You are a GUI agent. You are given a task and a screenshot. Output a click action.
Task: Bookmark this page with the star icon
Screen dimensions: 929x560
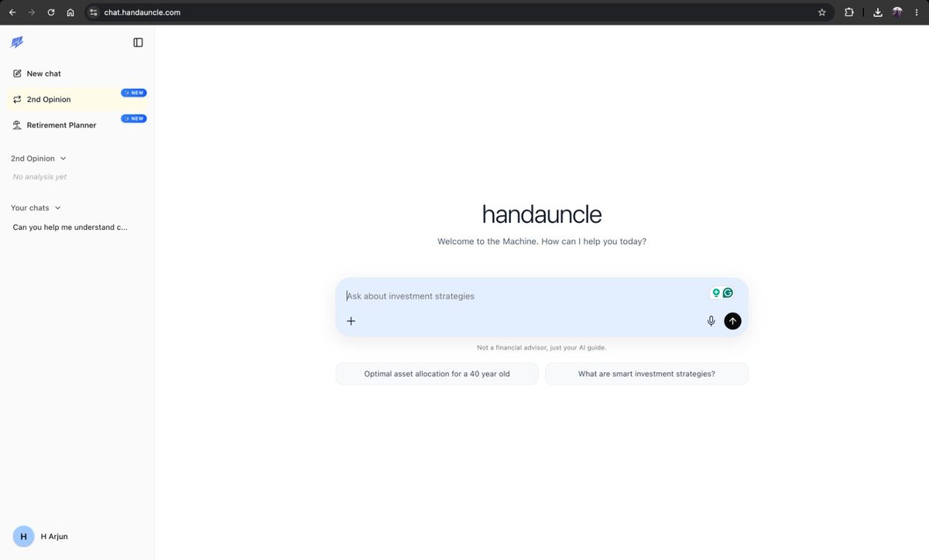(x=822, y=12)
